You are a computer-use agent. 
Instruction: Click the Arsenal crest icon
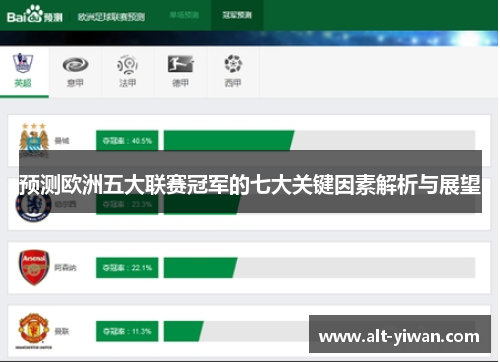[34, 267]
